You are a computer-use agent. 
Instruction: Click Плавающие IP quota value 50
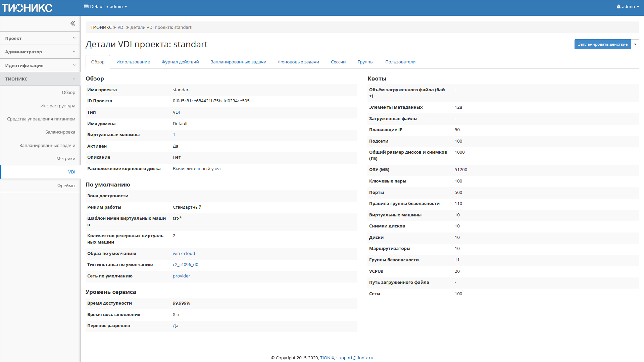[457, 130]
